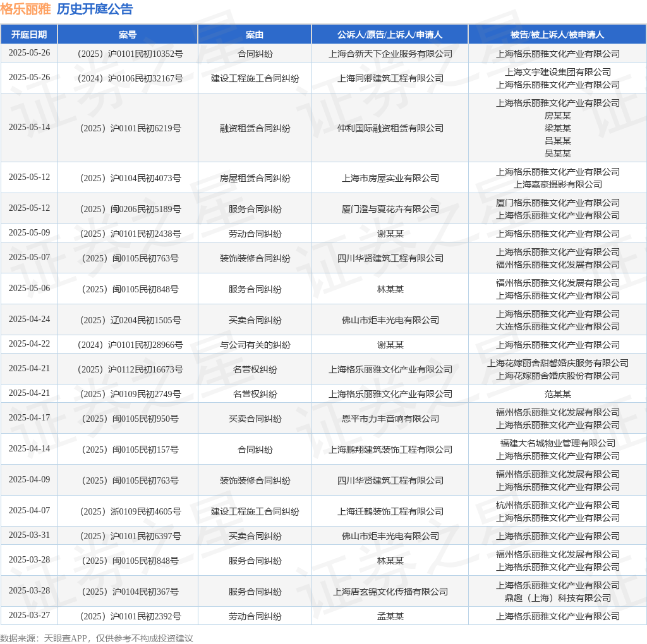Click the 与公司有关的纠纷 cause cell
This screenshot has height=644, width=647.
tap(255, 345)
